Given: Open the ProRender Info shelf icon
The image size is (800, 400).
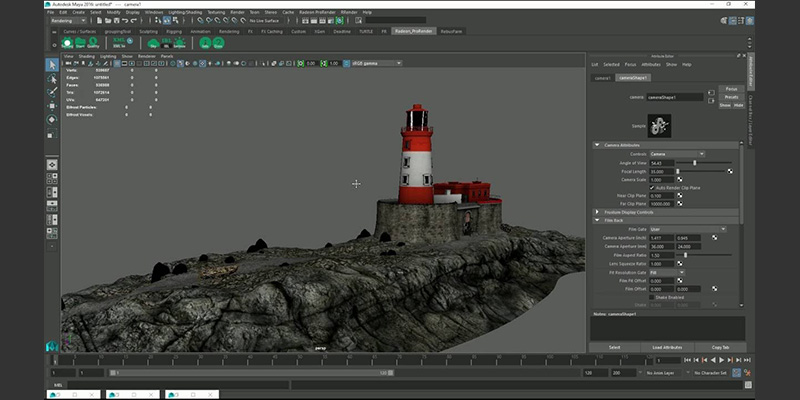Looking at the screenshot, I should (205, 43).
